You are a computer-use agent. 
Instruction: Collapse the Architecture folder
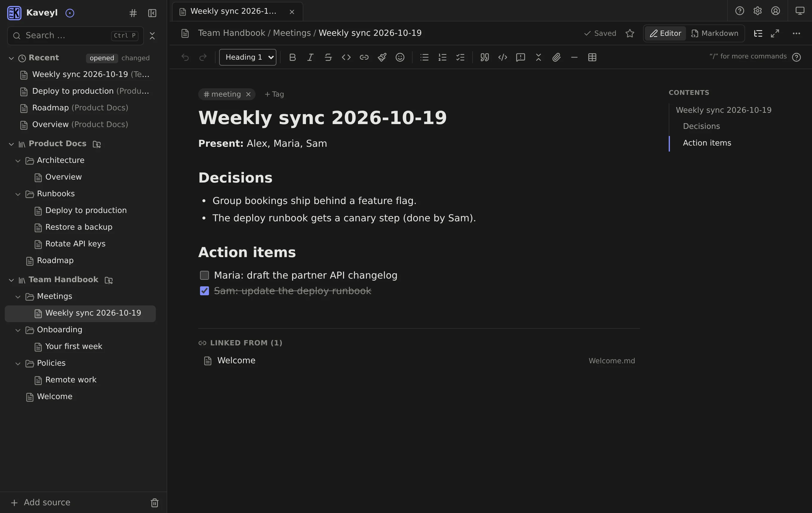click(18, 161)
